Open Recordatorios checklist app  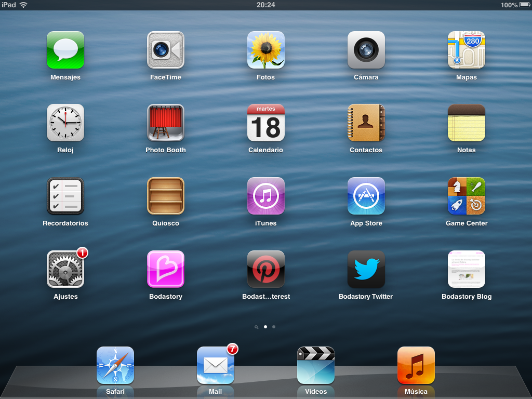click(x=65, y=196)
